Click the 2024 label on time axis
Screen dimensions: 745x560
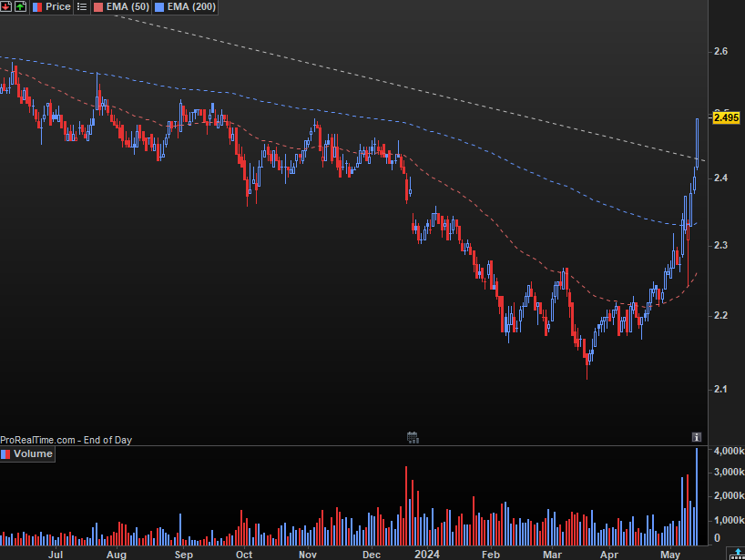[427, 555]
